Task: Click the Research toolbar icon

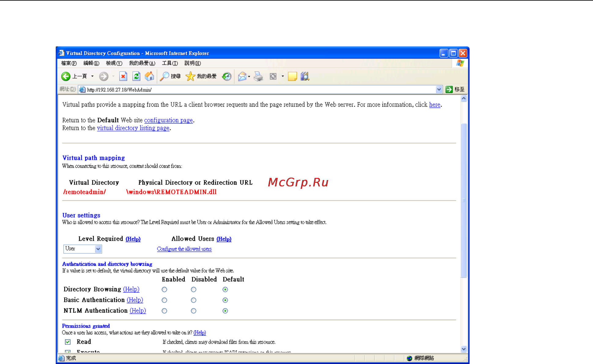Action: [x=305, y=76]
